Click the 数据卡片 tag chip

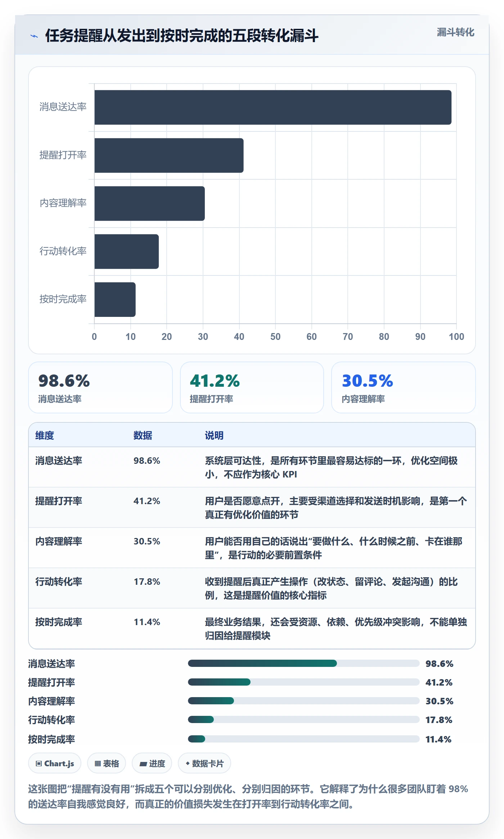click(x=204, y=763)
